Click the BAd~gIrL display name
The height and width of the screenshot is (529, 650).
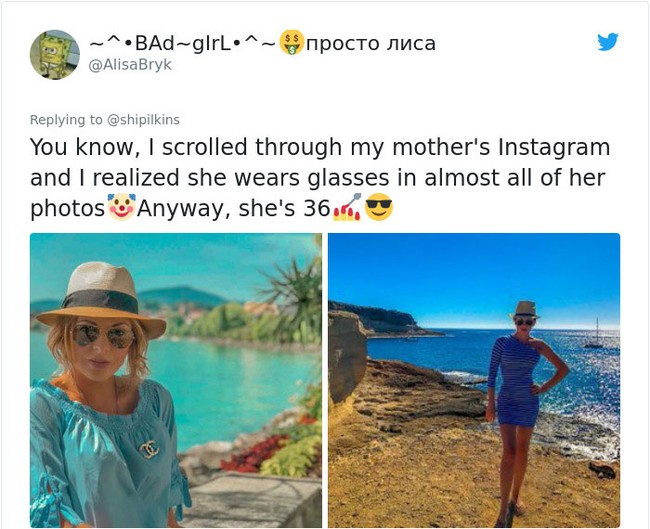click(182, 43)
